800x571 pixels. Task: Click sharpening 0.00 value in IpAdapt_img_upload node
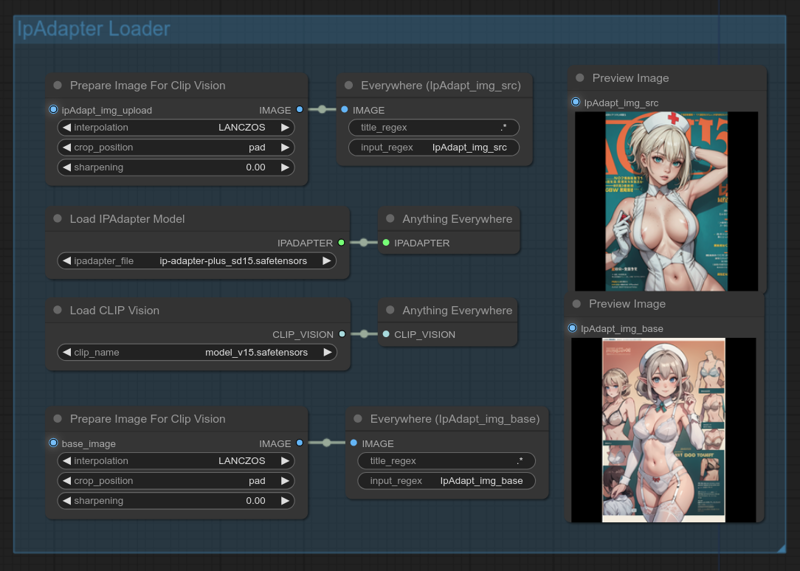(255, 167)
